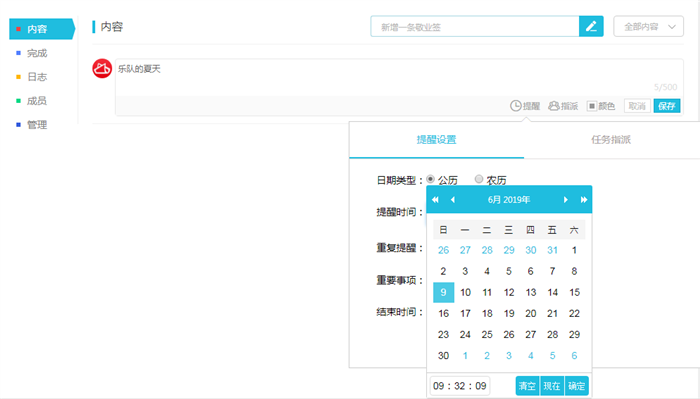
Task: Select date 20 in the calendar
Action: (530, 313)
